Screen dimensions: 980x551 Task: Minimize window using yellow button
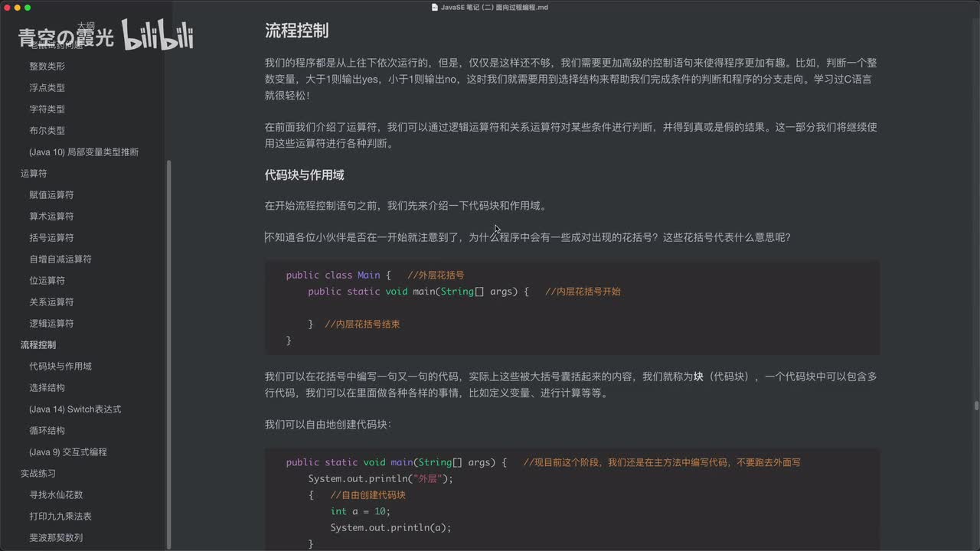coord(17,7)
